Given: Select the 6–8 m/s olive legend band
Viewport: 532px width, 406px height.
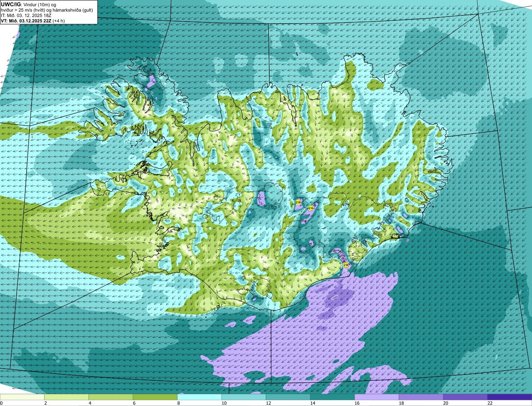Looking at the screenshot, I should [x=155, y=397].
